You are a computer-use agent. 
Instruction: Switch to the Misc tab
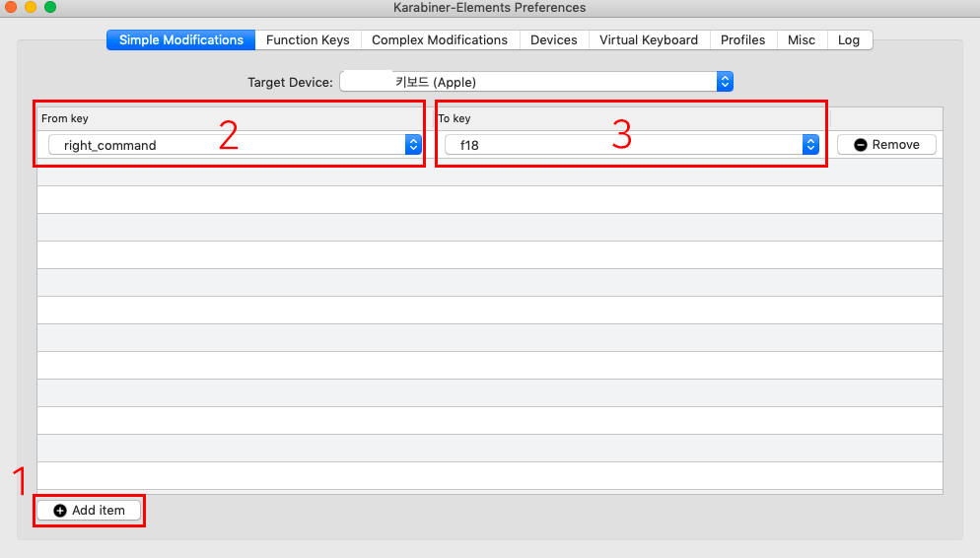[x=802, y=40]
